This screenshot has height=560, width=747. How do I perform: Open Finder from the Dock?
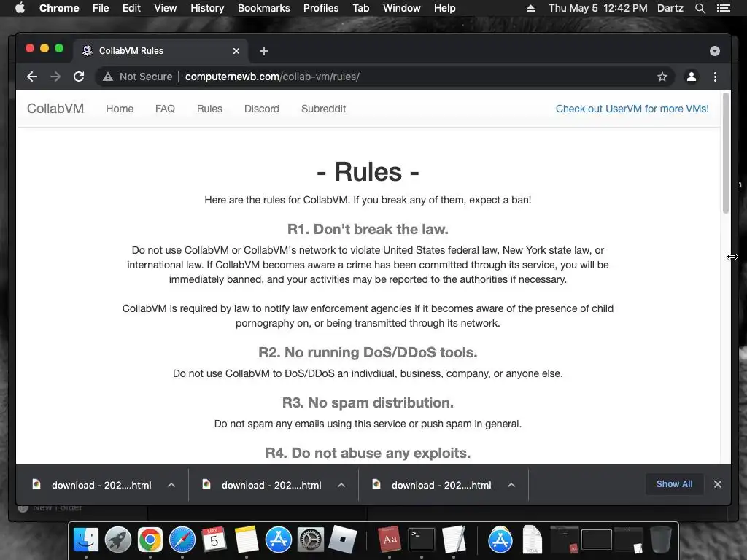(x=86, y=540)
